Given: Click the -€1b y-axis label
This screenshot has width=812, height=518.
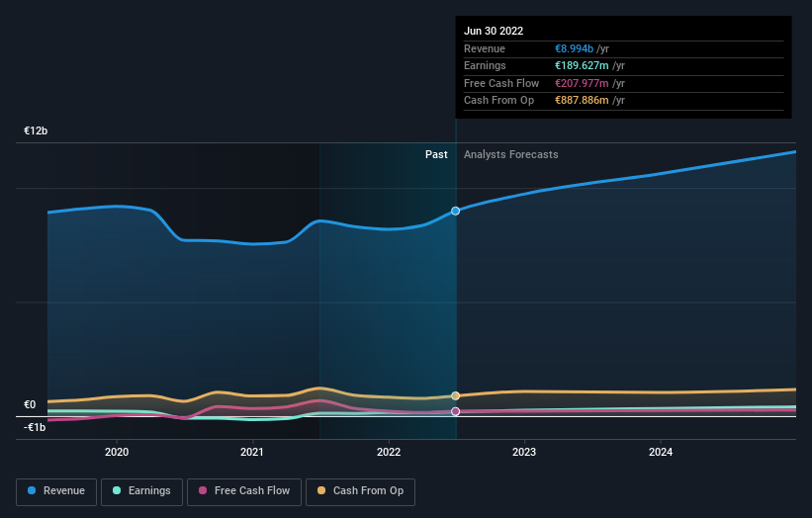Looking at the screenshot, I should tap(35, 427).
